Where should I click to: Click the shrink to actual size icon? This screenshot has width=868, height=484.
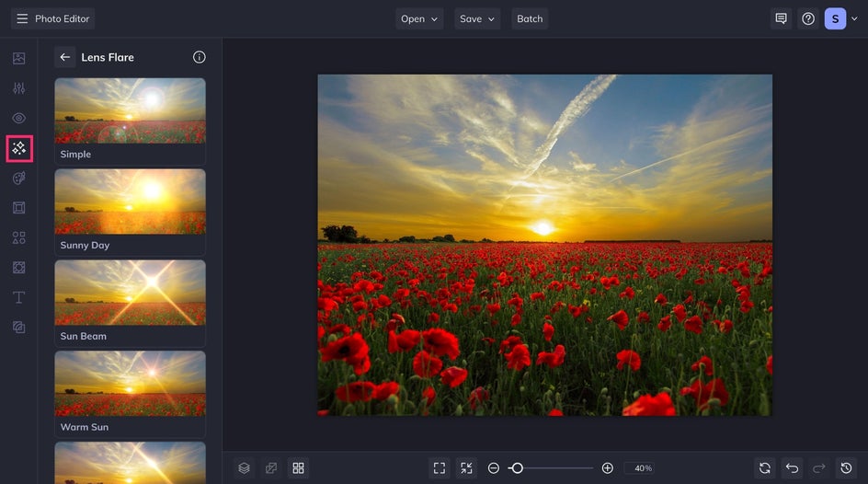tap(467, 468)
